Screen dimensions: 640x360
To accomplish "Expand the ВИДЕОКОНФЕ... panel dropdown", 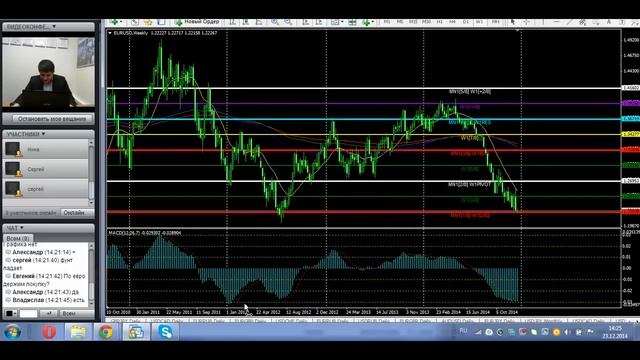I will point(54,27).
